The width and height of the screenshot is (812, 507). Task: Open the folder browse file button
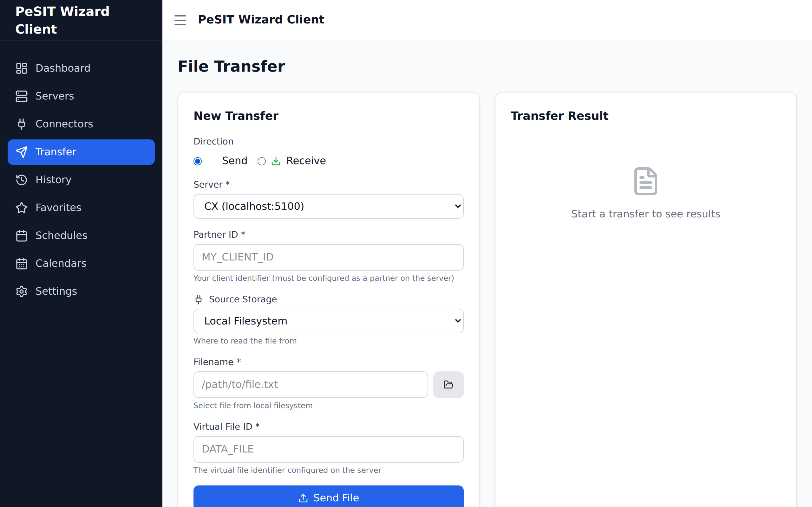[x=448, y=384]
